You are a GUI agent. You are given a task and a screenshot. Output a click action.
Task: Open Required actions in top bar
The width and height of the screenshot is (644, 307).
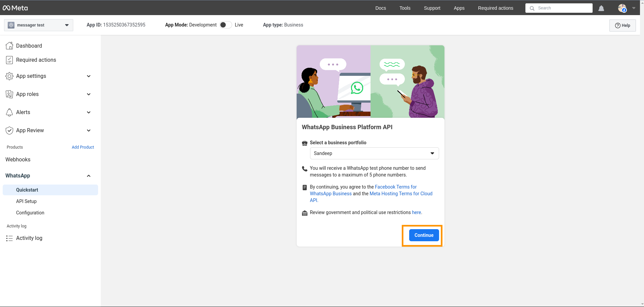[496, 8]
